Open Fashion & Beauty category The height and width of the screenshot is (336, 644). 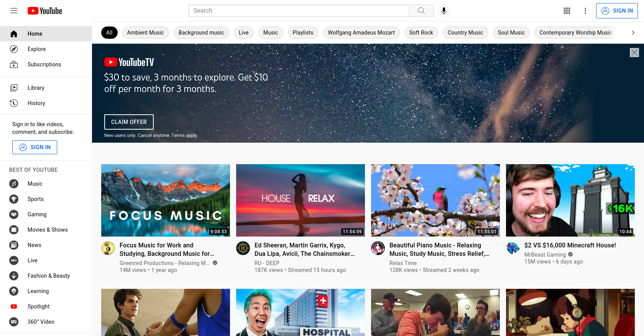[46, 276]
